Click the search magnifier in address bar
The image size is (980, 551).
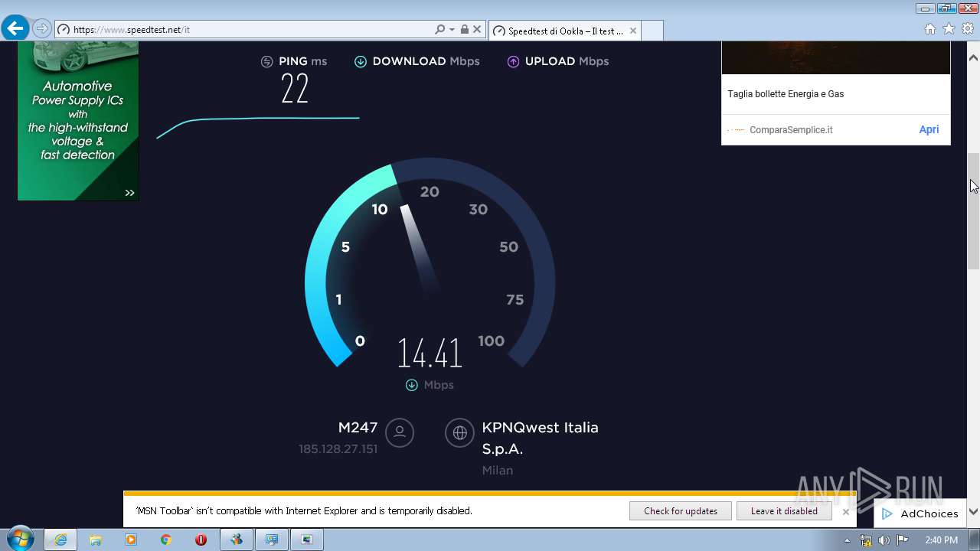(439, 30)
